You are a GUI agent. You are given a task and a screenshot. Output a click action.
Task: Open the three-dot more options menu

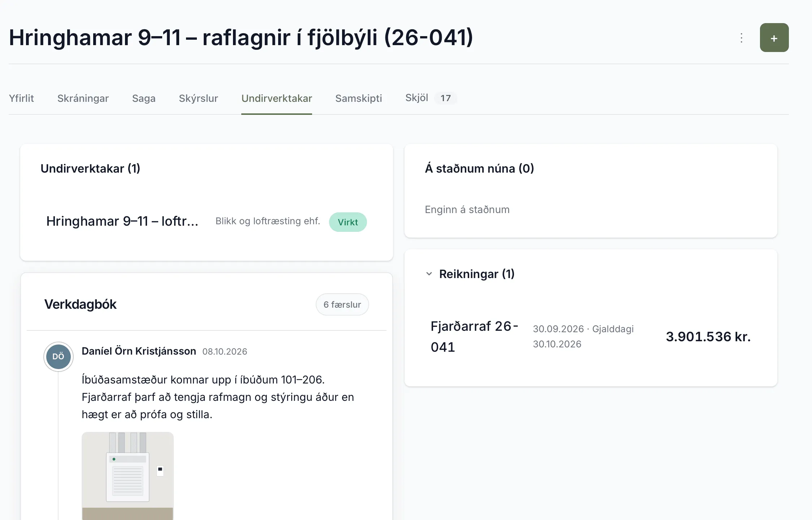(x=741, y=38)
